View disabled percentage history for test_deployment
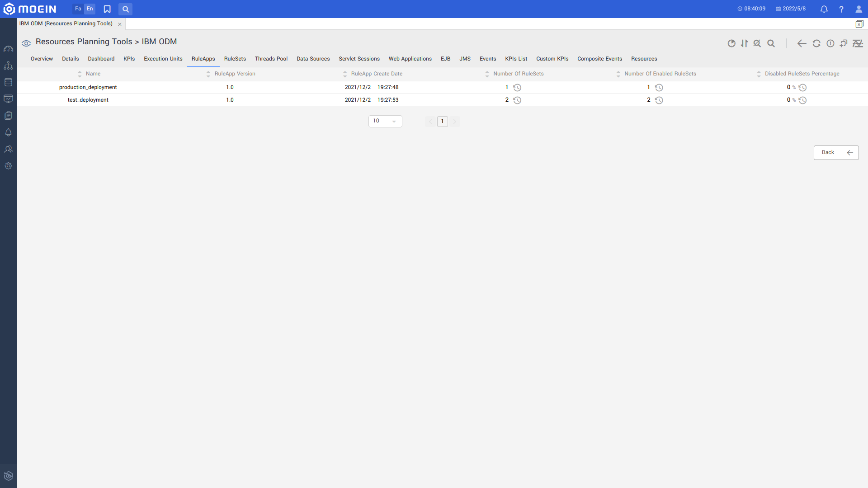This screenshot has height=488, width=868. 802,100
